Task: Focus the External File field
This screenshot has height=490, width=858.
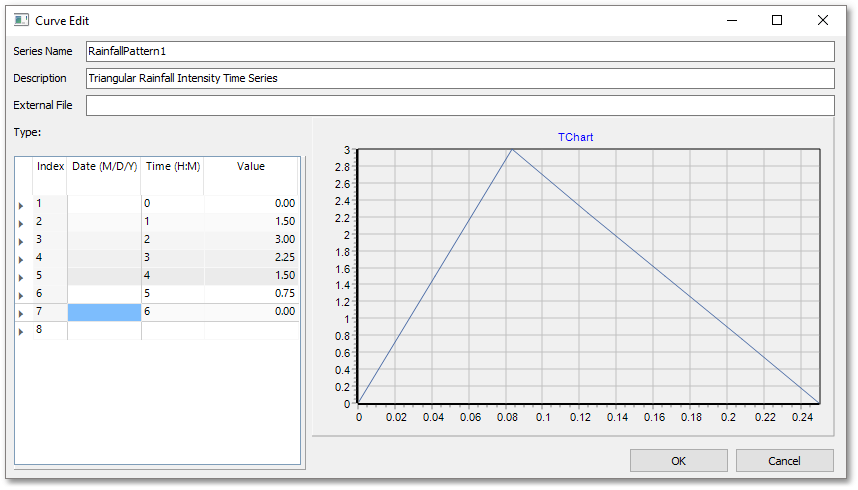Action: (x=460, y=105)
